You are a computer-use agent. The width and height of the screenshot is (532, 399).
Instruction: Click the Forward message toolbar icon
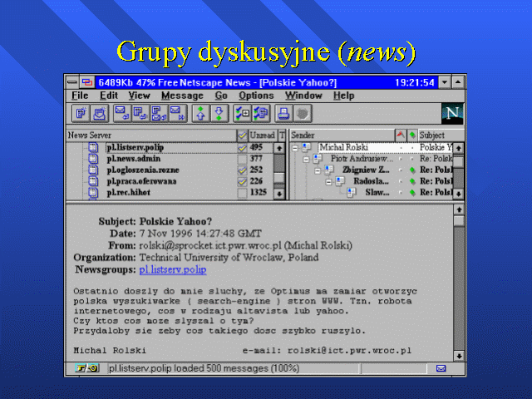coord(177,113)
